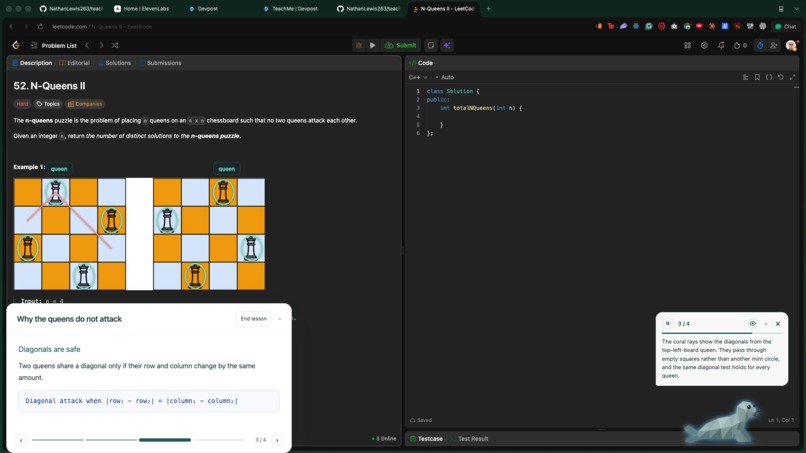Reset code with the undo arrow icon

click(781, 77)
